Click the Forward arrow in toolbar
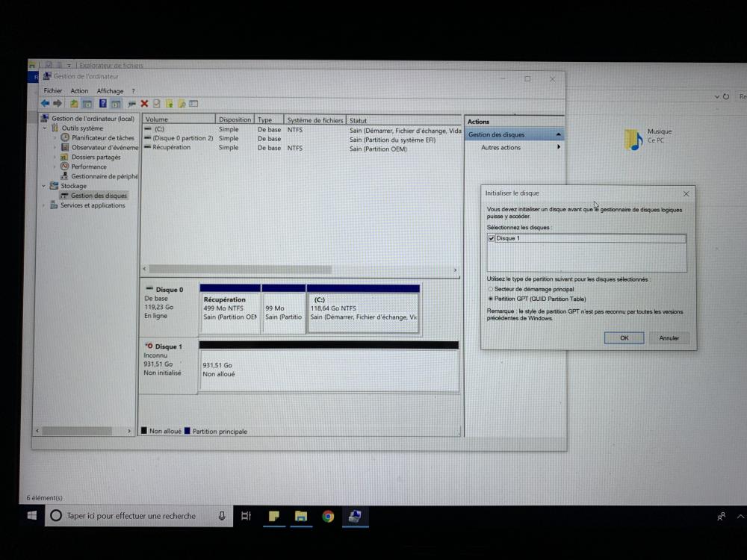This screenshot has width=747, height=560. [58, 103]
